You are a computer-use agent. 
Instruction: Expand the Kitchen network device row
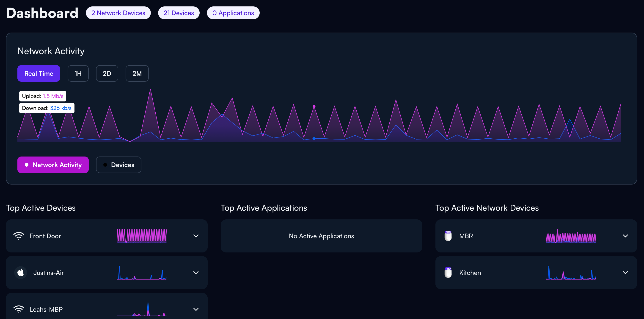coord(625,272)
